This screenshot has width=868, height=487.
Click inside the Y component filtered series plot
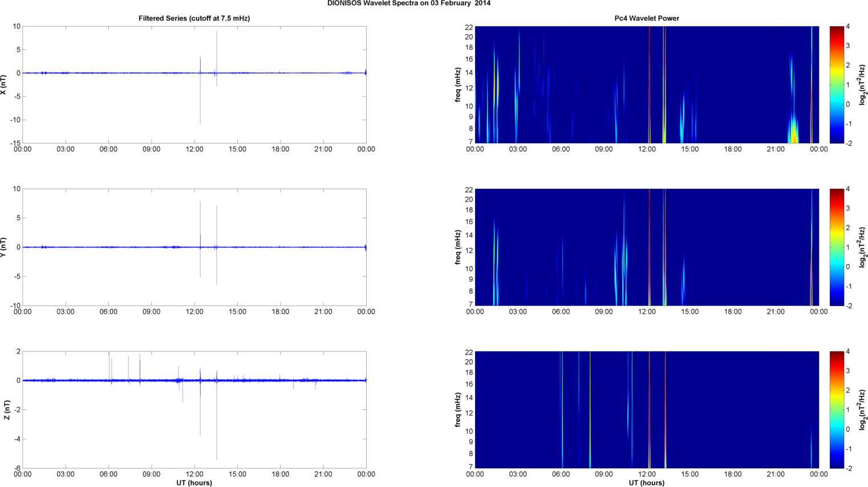(x=194, y=247)
